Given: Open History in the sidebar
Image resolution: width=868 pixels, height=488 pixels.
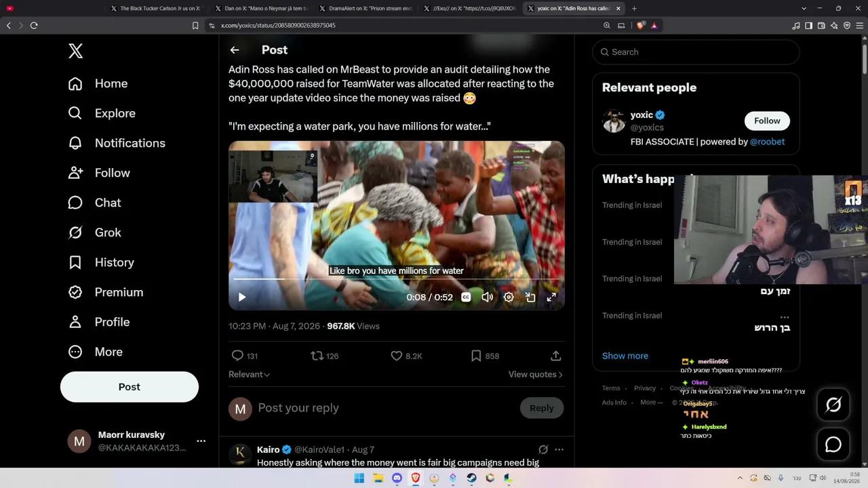Looking at the screenshot, I should tap(101, 262).
